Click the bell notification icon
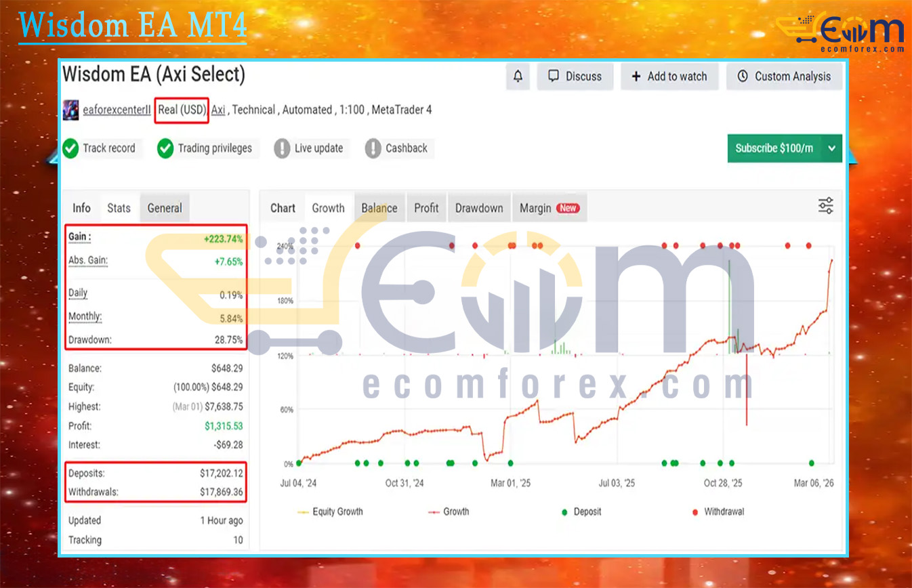The width and height of the screenshot is (912, 588). tap(518, 77)
